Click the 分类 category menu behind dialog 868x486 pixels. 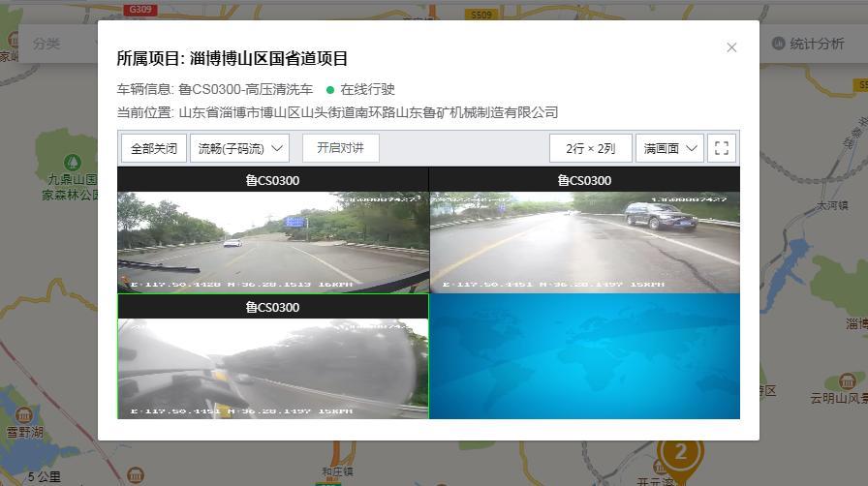point(46,44)
